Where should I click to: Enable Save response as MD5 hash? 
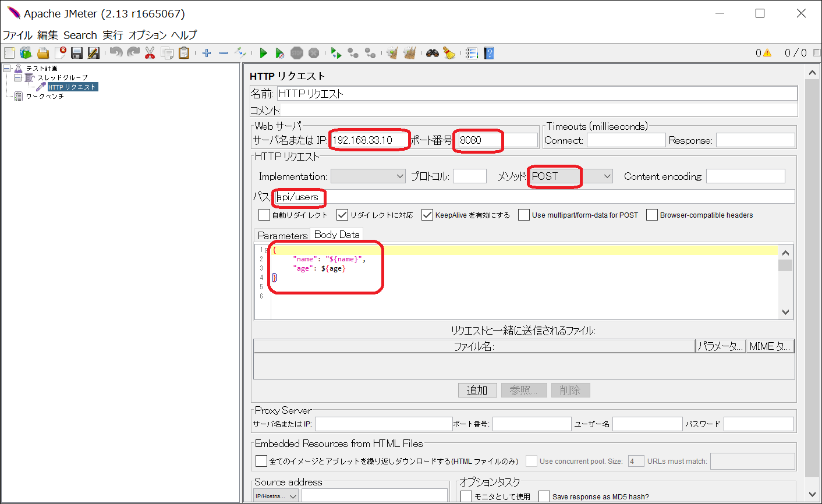[544, 496]
